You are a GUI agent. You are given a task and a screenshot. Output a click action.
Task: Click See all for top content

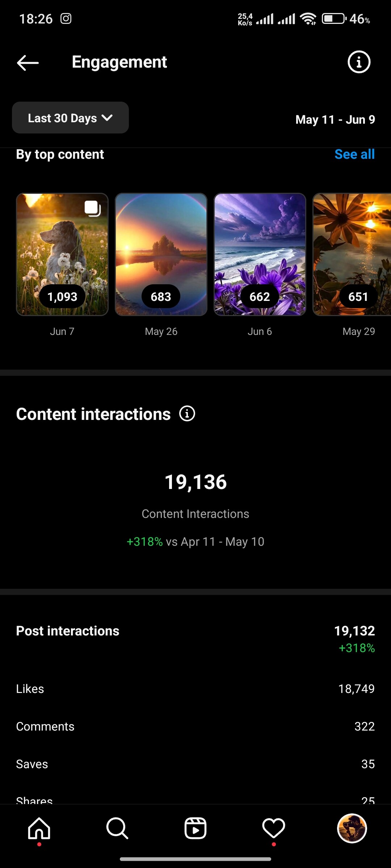(x=354, y=154)
